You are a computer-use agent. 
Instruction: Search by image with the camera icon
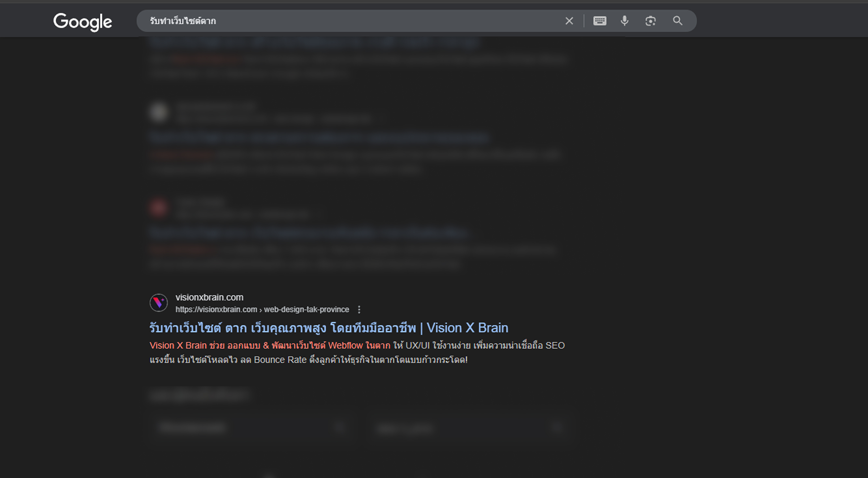650,21
